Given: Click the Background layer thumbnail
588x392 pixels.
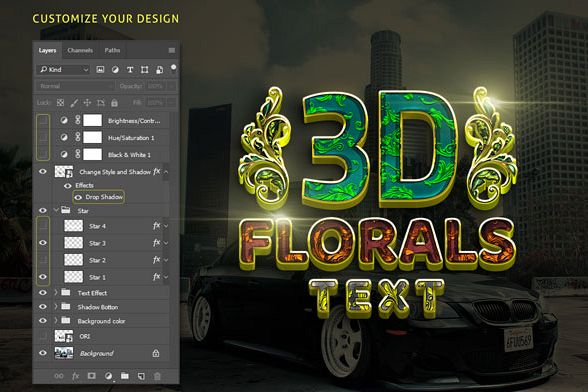Looking at the screenshot, I should coord(64,353).
